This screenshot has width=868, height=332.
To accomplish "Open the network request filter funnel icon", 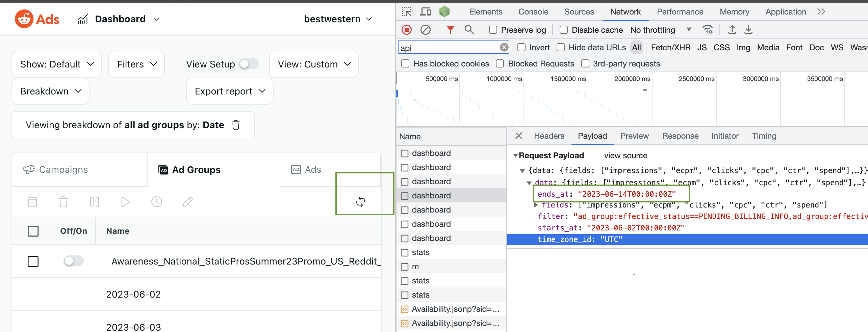I will (450, 30).
